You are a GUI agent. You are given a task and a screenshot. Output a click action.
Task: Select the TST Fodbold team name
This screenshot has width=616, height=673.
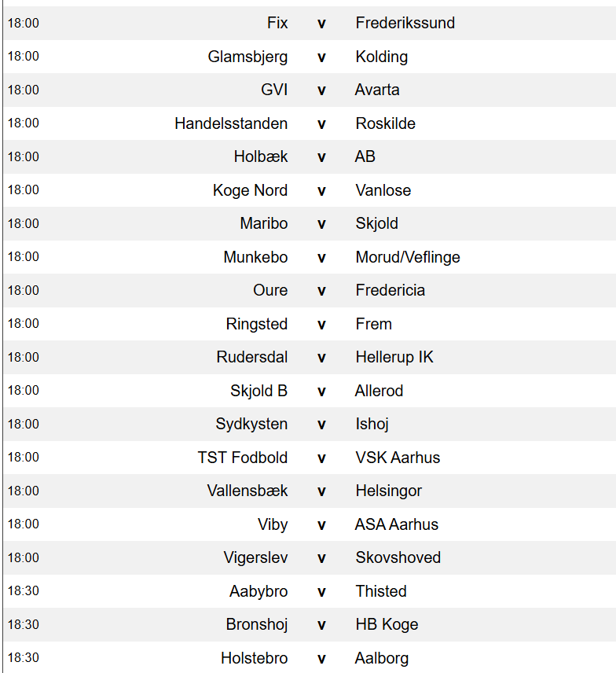pos(242,458)
